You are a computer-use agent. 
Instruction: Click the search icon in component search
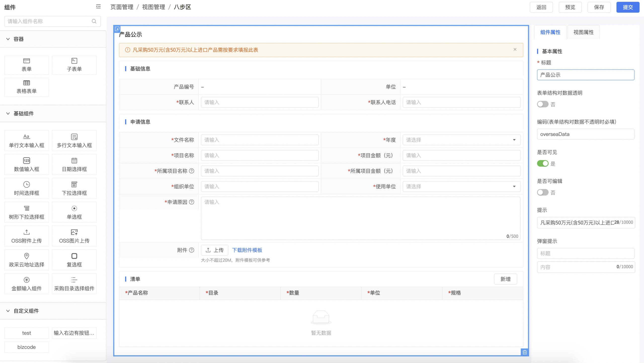pos(94,21)
